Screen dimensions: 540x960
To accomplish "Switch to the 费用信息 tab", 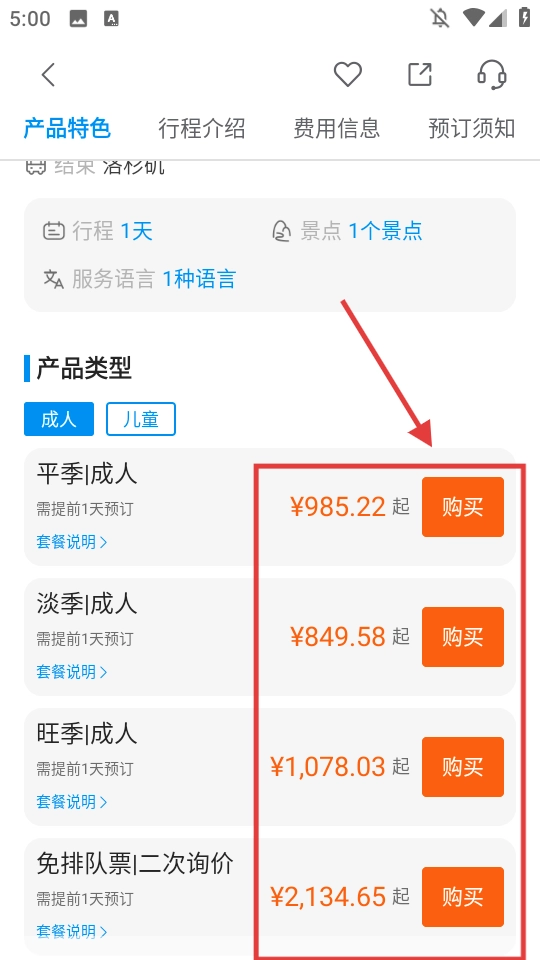I will 337,129.
